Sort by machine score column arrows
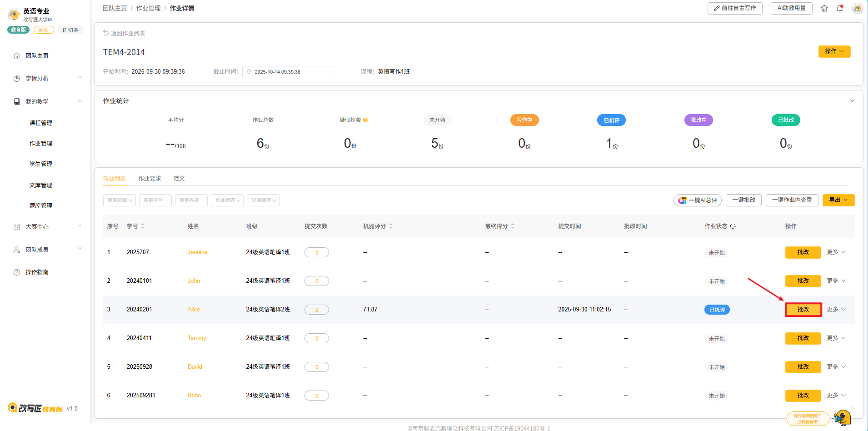The image size is (868, 431). pos(391,226)
